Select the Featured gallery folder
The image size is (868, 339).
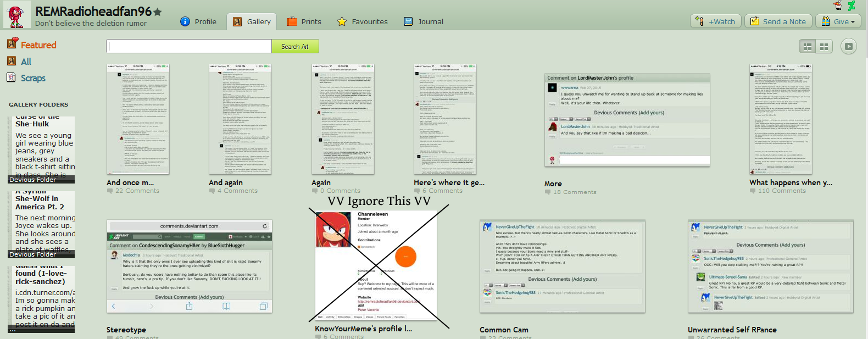32,45
